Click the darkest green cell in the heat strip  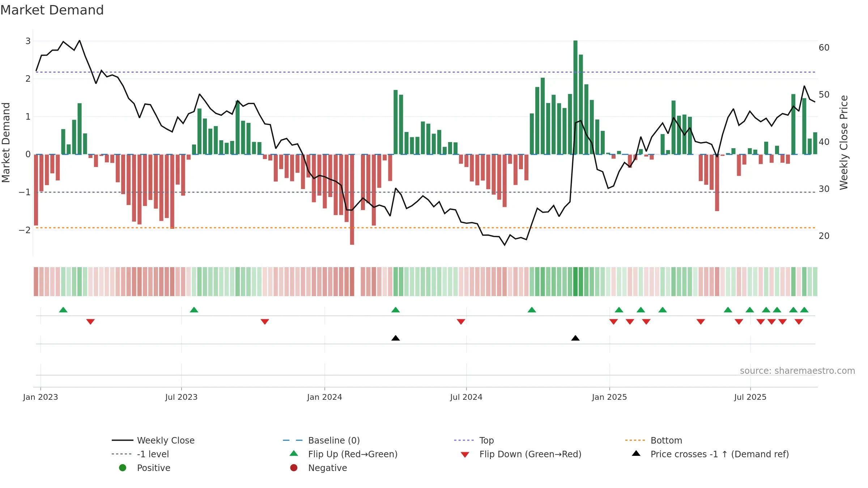tap(575, 282)
